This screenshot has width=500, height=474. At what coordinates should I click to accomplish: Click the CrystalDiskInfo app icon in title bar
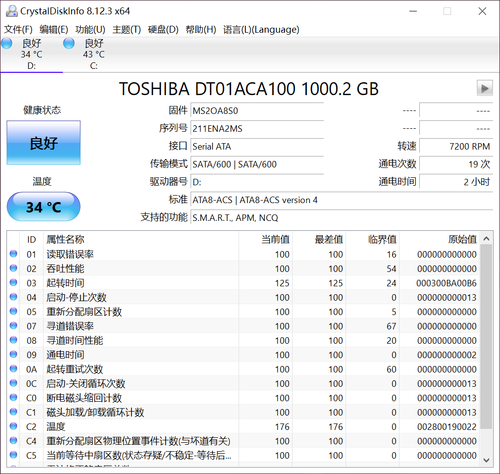[12, 11]
